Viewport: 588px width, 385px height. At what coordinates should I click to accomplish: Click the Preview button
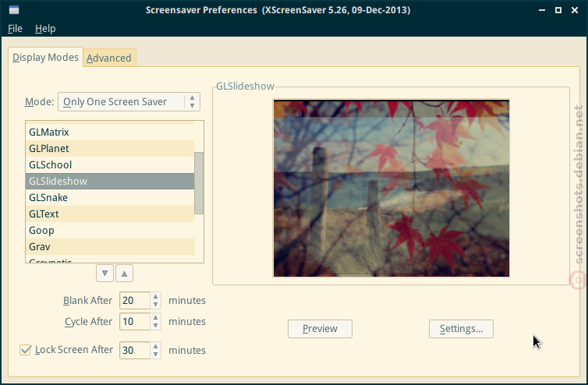click(x=320, y=329)
